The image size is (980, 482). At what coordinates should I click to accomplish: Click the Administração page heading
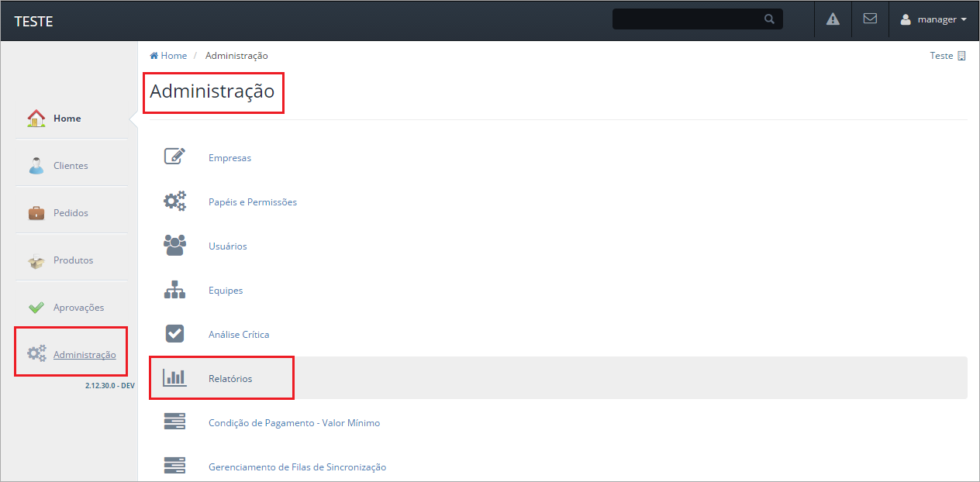click(212, 91)
